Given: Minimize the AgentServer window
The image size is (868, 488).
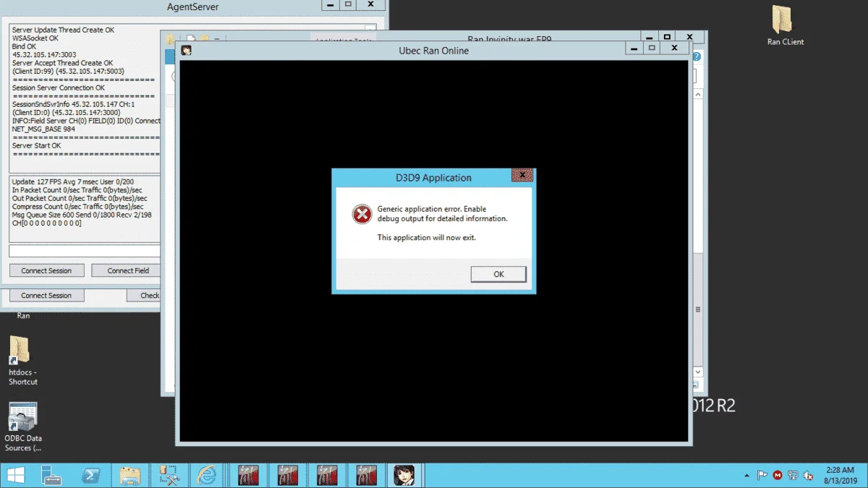Looking at the screenshot, I should click(331, 4).
